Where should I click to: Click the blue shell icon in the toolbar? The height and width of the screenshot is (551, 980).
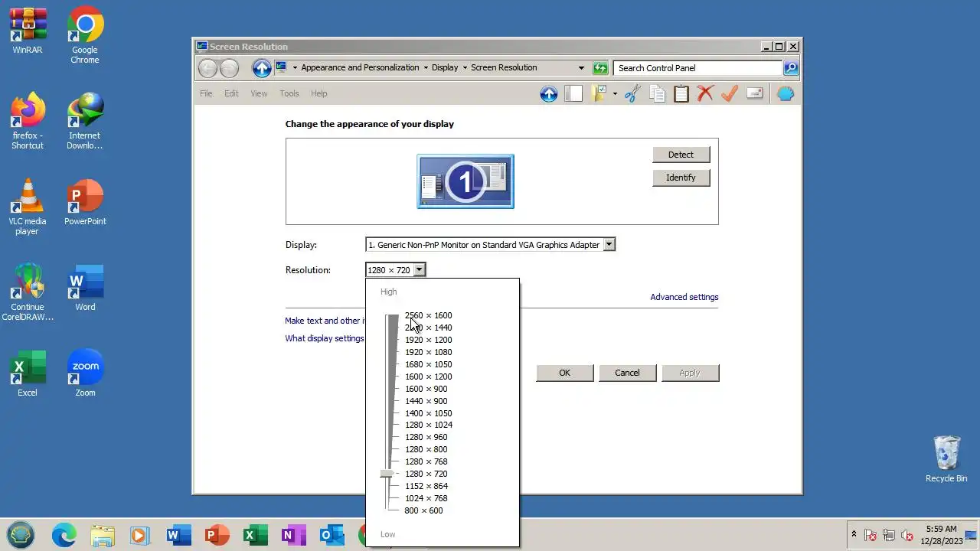click(786, 94)
